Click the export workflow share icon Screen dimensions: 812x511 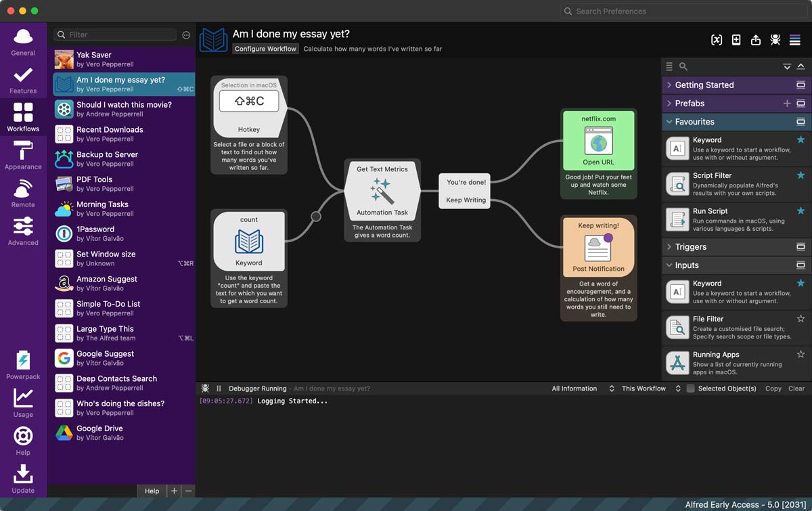point(756,40)
